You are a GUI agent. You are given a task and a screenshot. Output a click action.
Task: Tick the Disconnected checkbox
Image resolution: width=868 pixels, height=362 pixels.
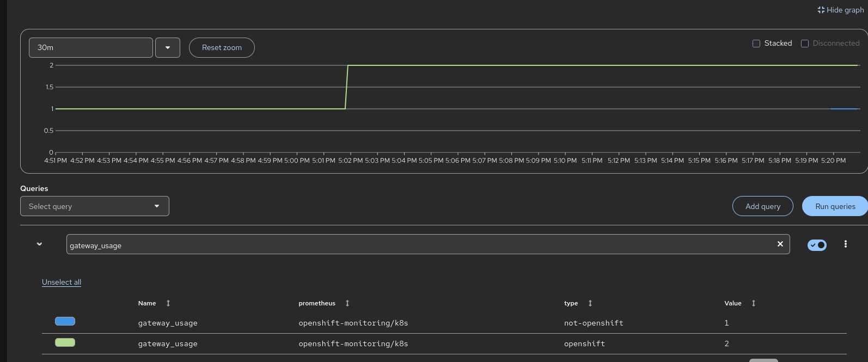pyautogui.click(x=805, y=44)
